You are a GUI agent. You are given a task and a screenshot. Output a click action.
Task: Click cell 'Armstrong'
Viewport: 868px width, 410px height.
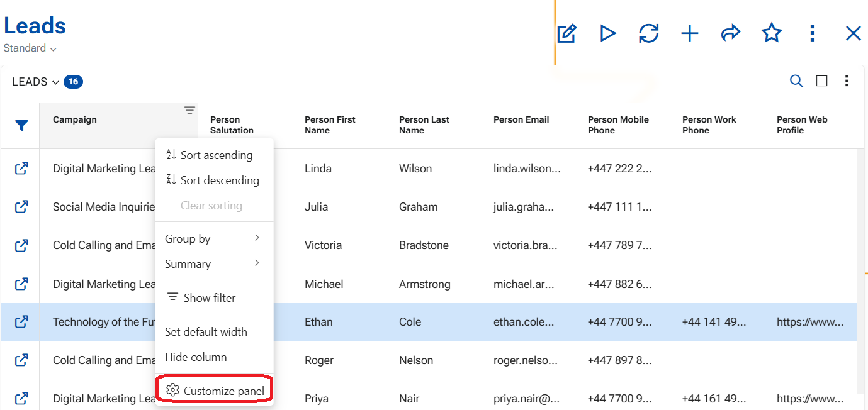(x=425, y=284)
